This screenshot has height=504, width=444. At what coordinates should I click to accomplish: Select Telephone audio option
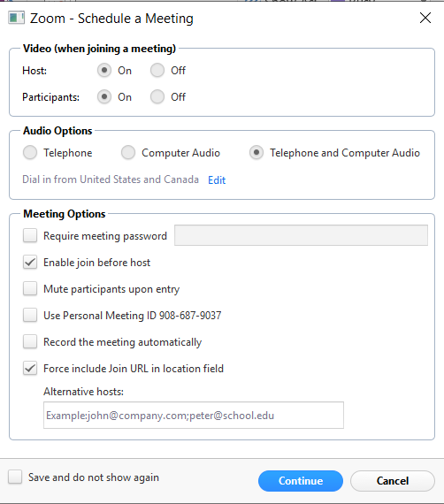[x=30, y=152]
